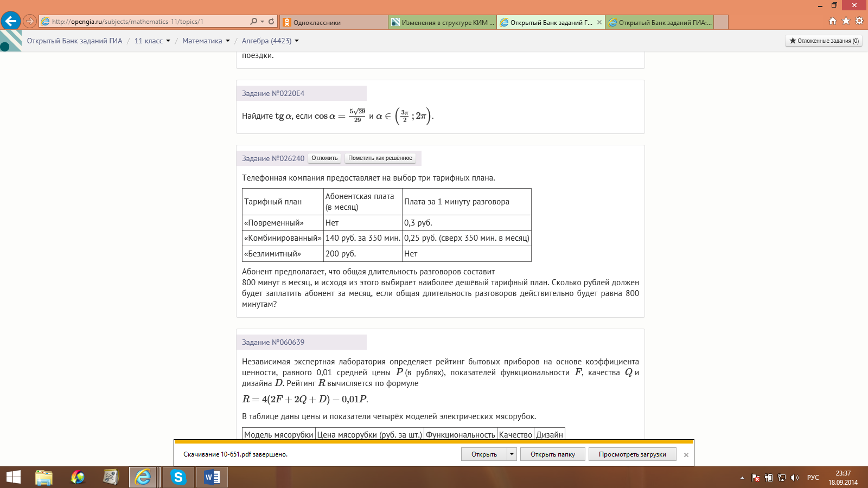
Task: Click the refresh icon in address bar
Action: [x=271, y=22]
